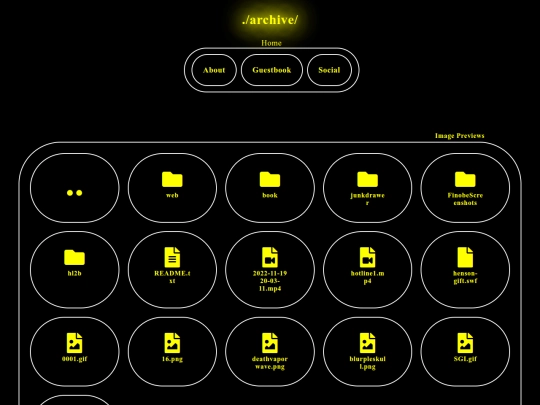The image size is (540, 405).
Task: Click the 'blurpleskull.png' file name
Action: [367, 363]
